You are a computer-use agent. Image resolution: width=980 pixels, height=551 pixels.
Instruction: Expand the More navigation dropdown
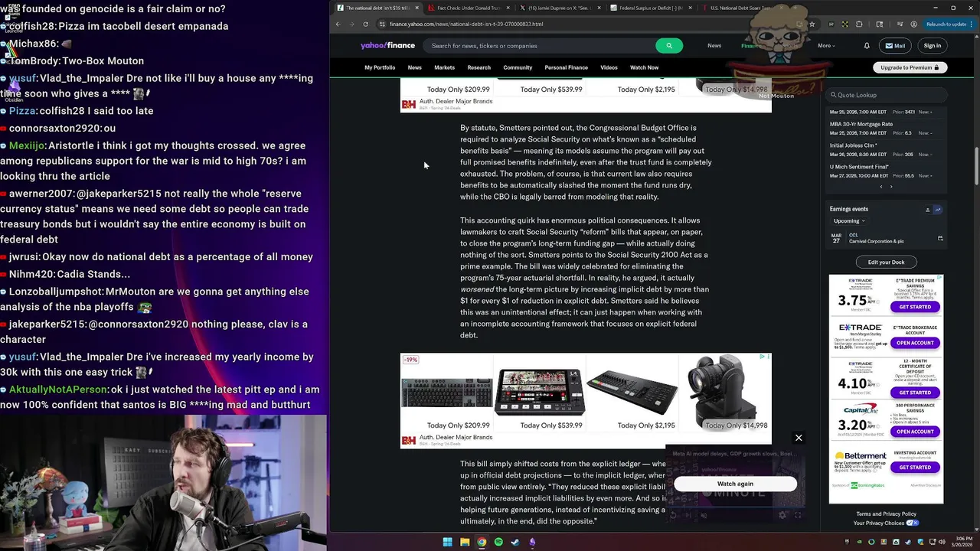826,45
